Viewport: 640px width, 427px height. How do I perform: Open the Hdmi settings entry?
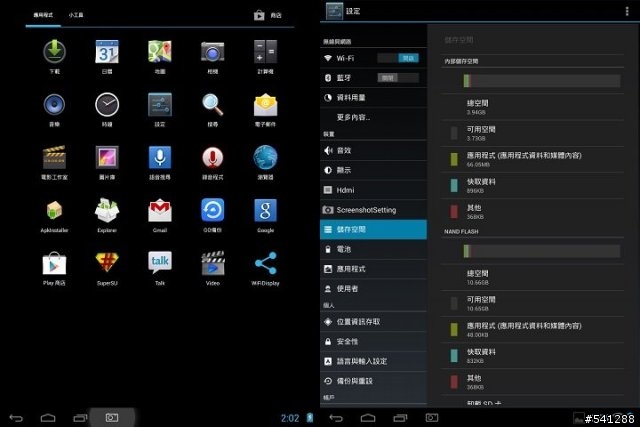coord(373,190)
